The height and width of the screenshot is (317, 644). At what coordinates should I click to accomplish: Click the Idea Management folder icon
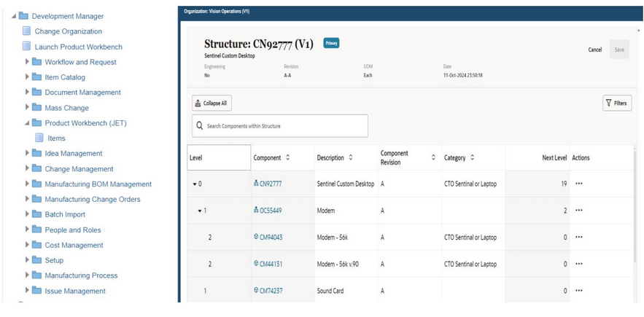37,153
